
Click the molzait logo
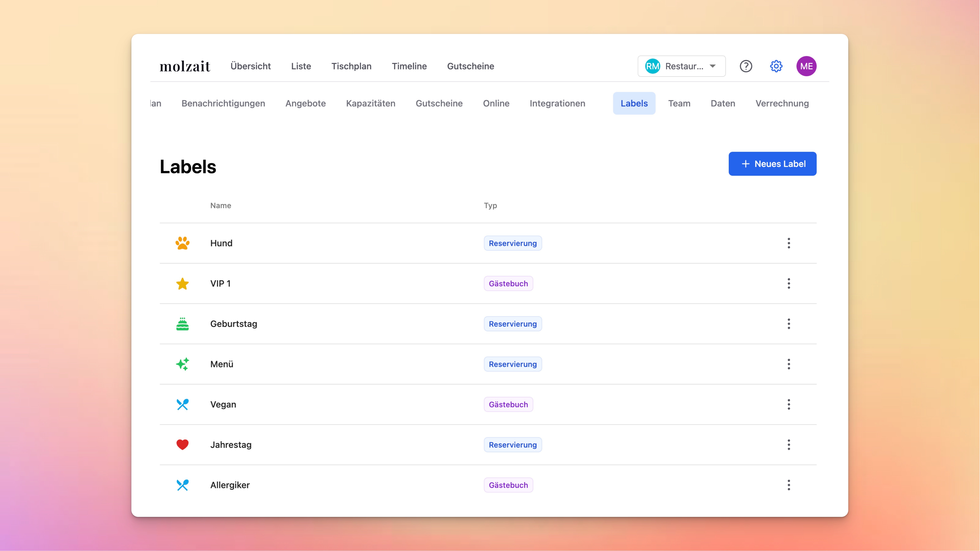tap(185, 66)
